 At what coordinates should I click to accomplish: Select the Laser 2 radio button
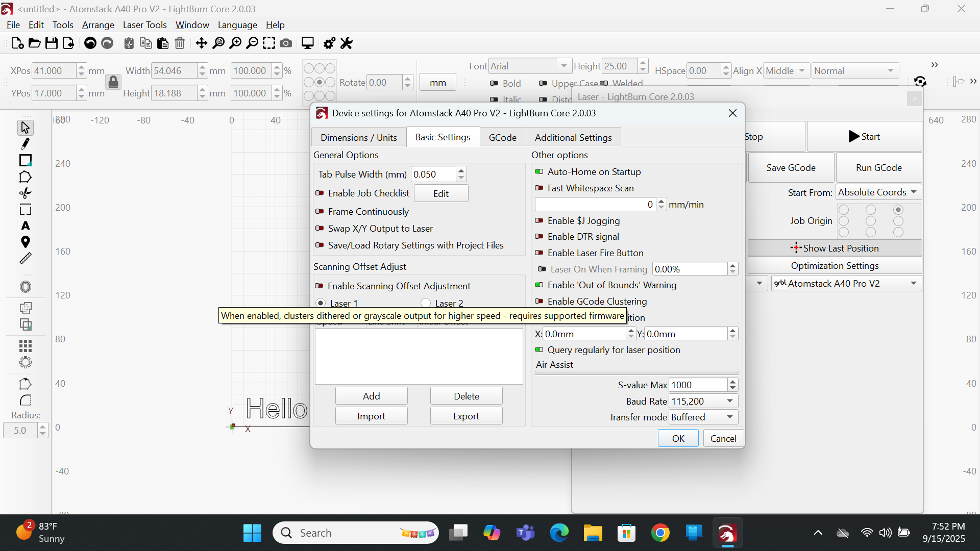(425, 303)
